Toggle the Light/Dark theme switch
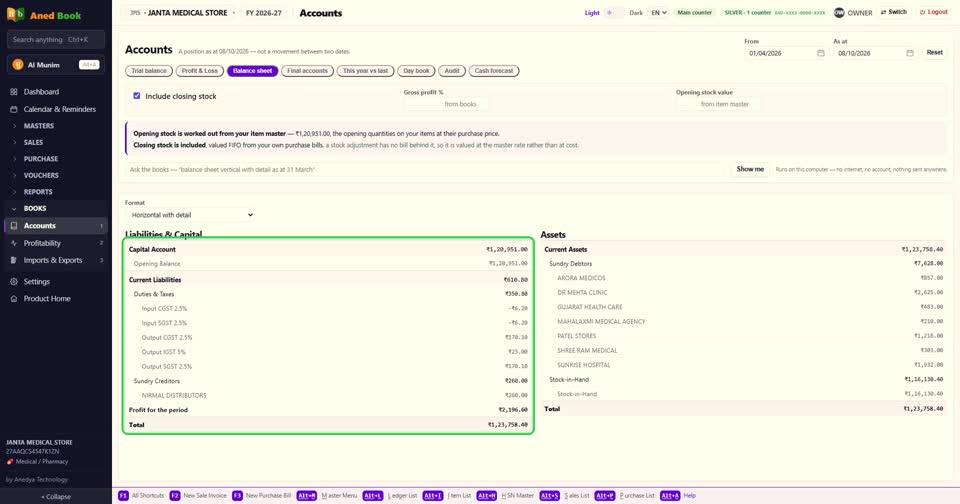Image resolution: width=960 pixels, height=504 pixels. coord(614,13)
